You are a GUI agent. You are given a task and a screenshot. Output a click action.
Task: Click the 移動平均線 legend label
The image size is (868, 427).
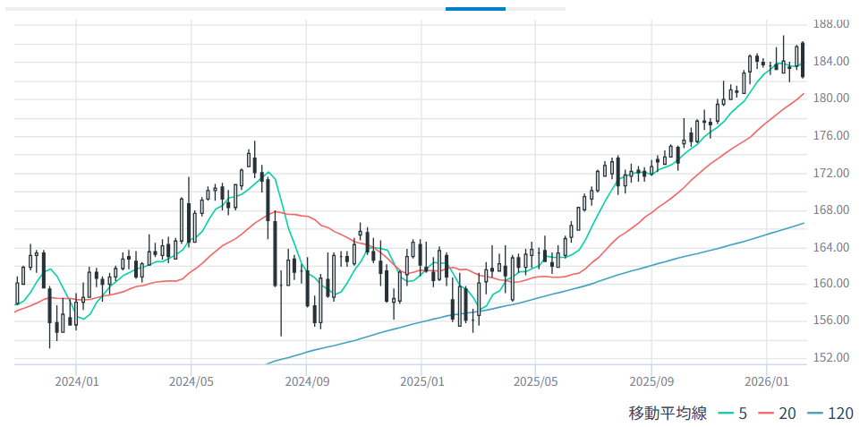point(668,413)
